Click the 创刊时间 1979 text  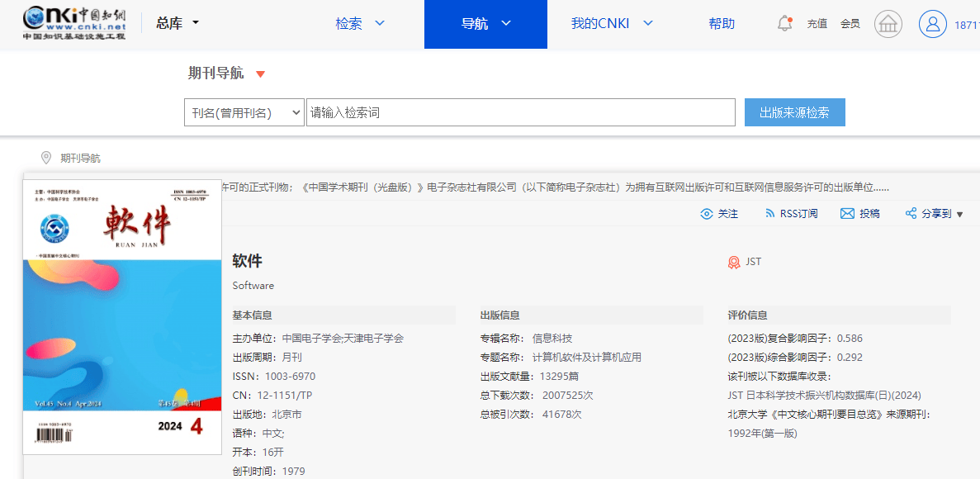[269, 471]
